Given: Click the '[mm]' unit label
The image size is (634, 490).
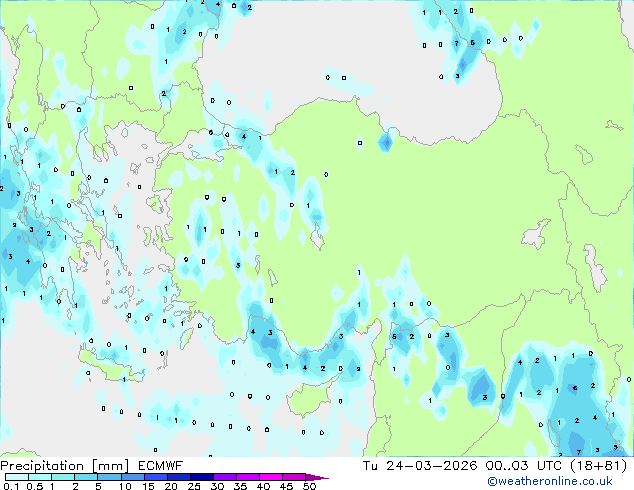Looking at the screenshot, I should click(x=111, y=466).
